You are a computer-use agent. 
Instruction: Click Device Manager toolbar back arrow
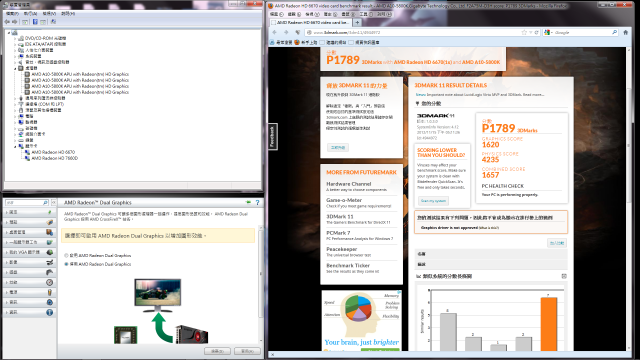pyautogui.click(x=7, y=22)
